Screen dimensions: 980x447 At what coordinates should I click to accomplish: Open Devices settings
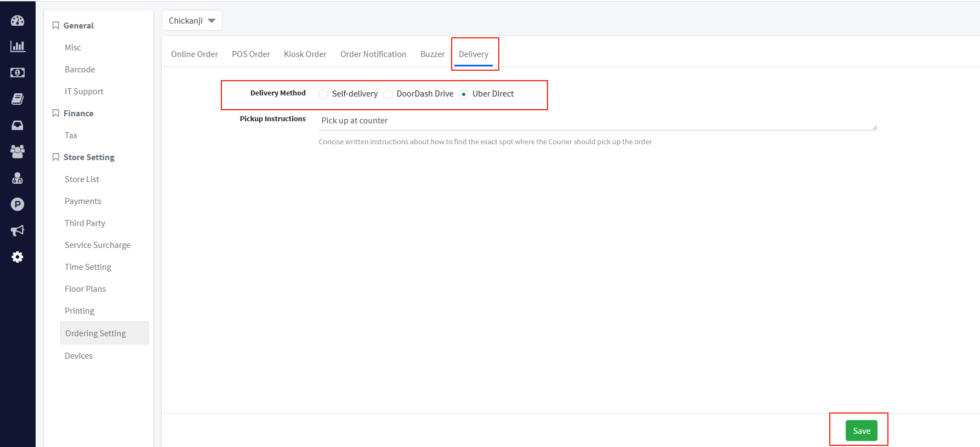click(x=79, y=356)
